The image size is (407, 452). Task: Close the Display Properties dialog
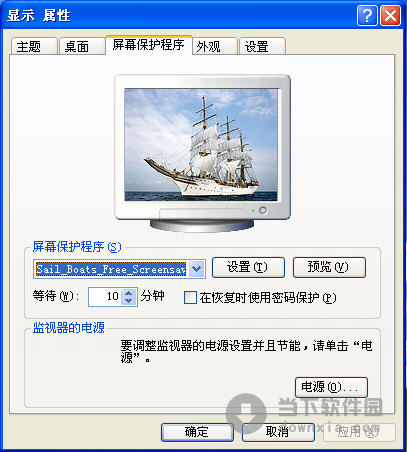(x=390, y=15)
